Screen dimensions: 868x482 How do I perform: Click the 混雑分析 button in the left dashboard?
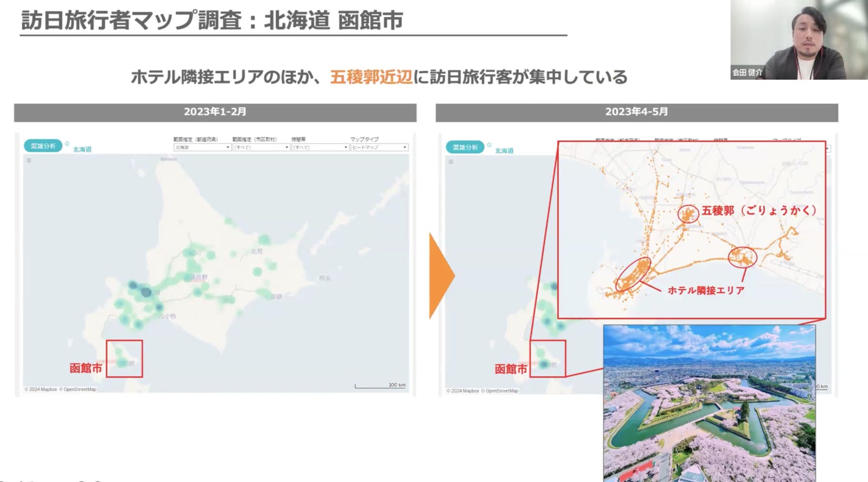tap(43, 146)
